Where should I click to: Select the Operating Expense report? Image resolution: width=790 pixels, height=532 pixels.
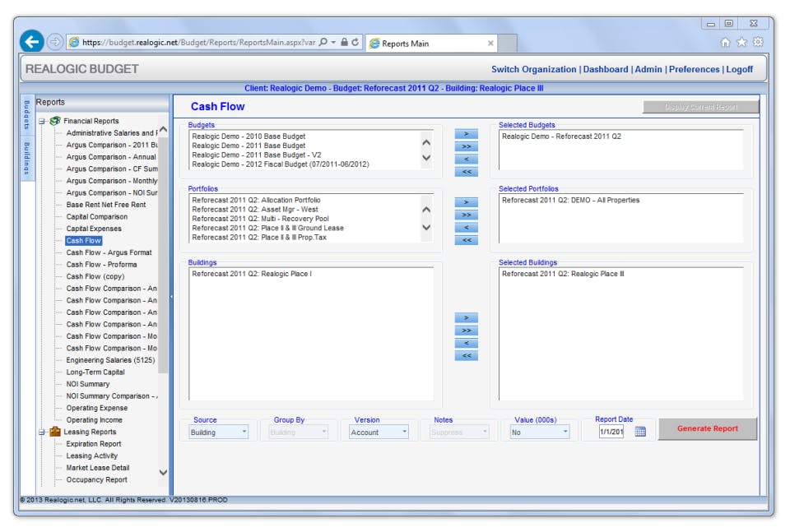click(x=97, y=408)
